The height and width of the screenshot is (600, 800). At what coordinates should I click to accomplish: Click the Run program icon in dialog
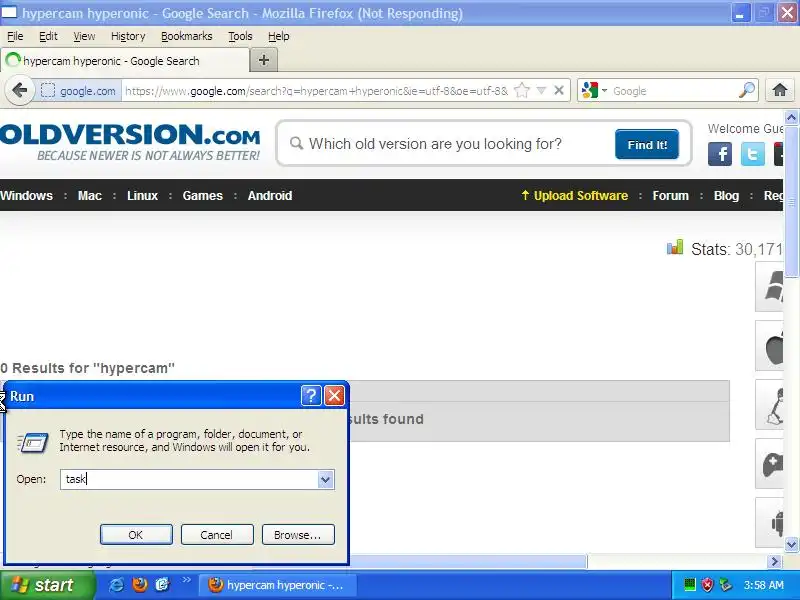pyautogui.click(x=33, y=442)
